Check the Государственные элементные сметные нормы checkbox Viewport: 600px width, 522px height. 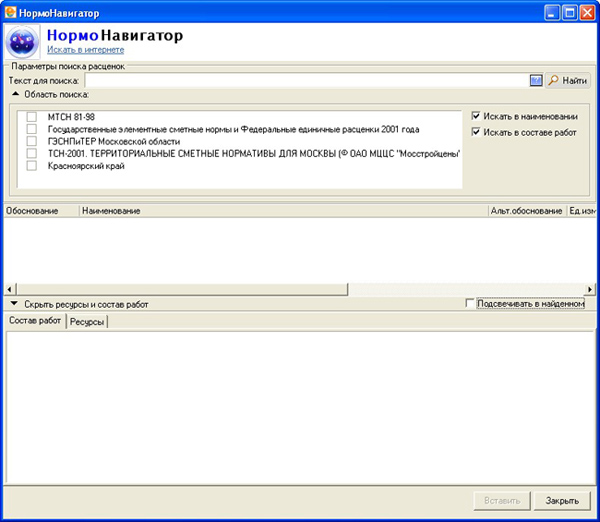coord(32,129)
